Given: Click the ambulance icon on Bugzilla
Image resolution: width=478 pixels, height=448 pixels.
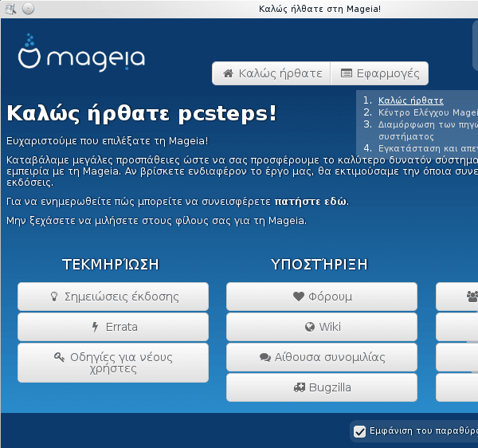Looking at the screenshot, I should [299, 387].
